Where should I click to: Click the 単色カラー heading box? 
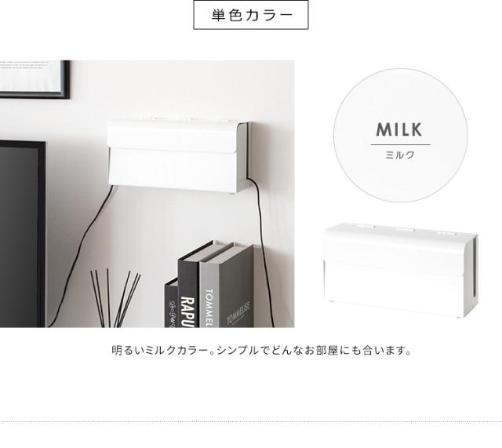(x=251, y=15)
